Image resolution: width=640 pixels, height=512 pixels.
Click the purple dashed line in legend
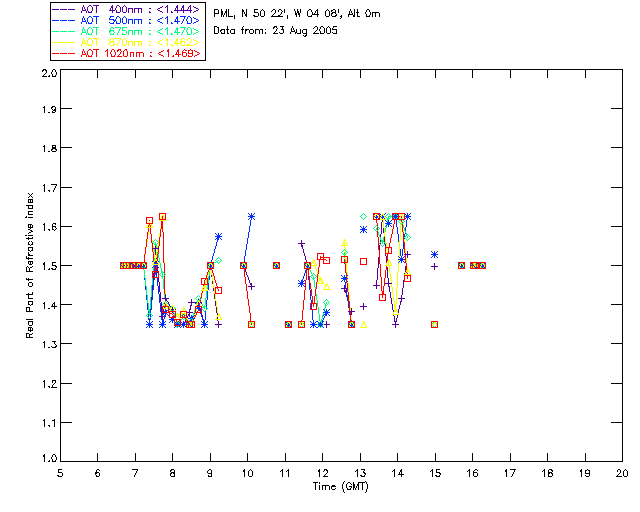64,9
